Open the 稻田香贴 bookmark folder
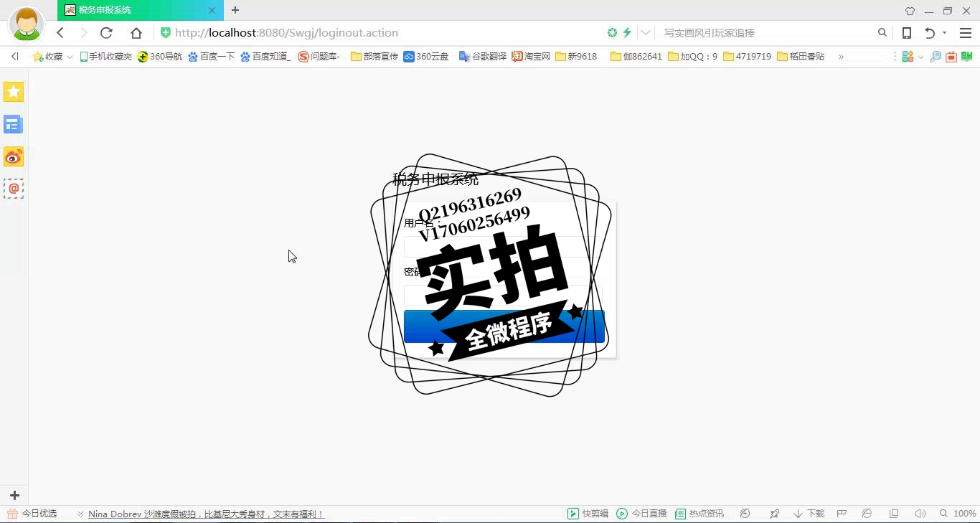 801,57
